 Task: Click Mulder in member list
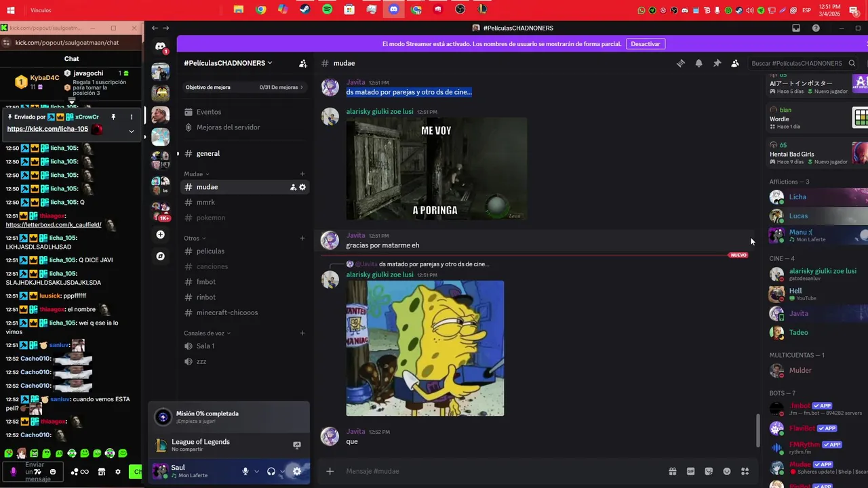(817, 371)
